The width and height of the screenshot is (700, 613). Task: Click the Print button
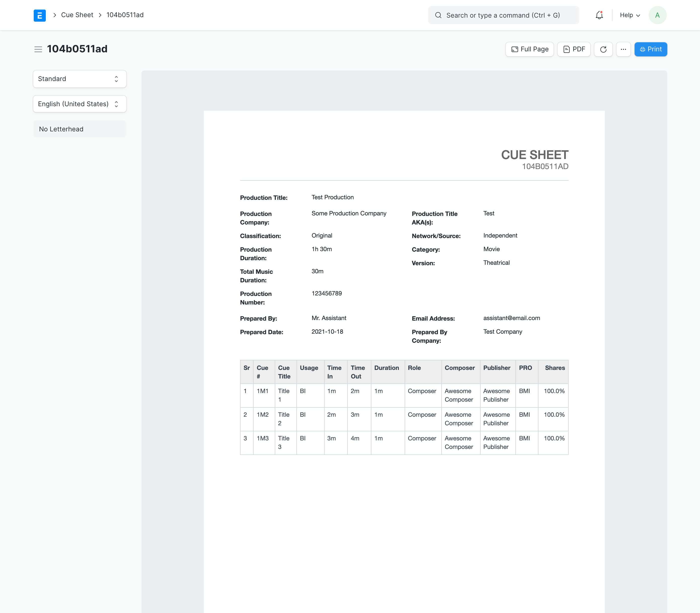coord(651,49)
